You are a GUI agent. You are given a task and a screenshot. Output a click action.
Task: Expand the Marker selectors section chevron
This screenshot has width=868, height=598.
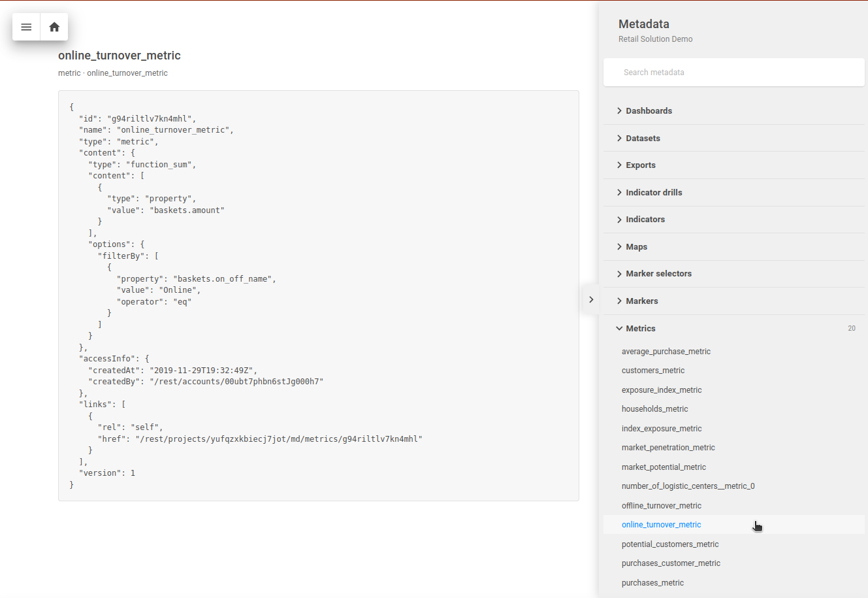(619, 274)
